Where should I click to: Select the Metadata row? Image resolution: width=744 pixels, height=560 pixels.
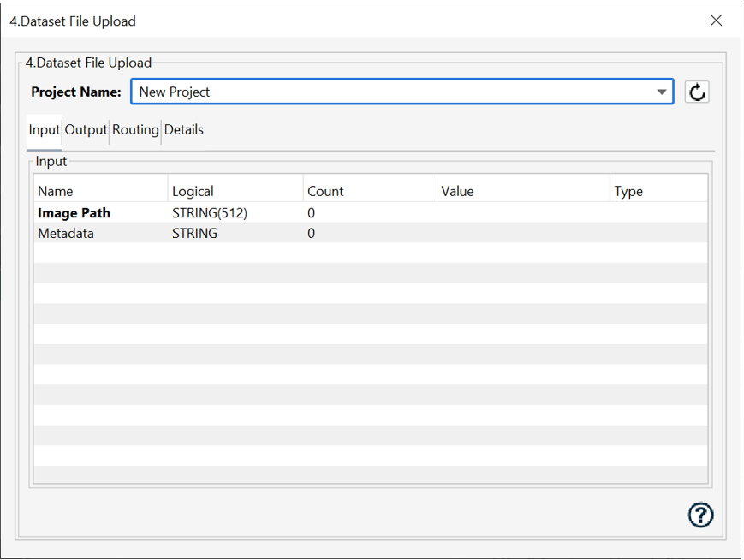coord(66,233)
